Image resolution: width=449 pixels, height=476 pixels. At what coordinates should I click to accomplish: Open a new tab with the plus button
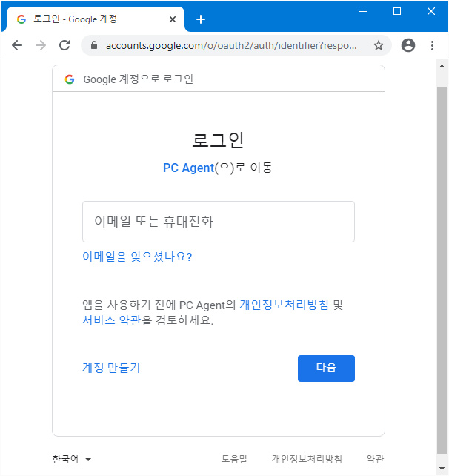[x=201, y=19]
